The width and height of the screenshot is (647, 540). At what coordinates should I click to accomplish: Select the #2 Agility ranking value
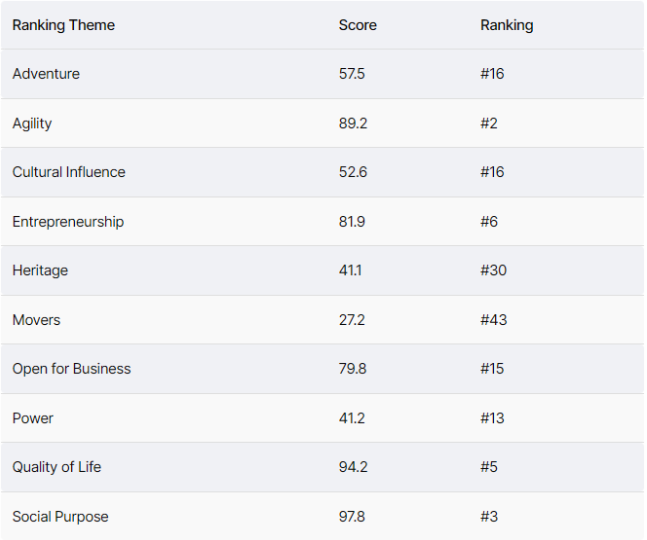(x=489, y=123)
